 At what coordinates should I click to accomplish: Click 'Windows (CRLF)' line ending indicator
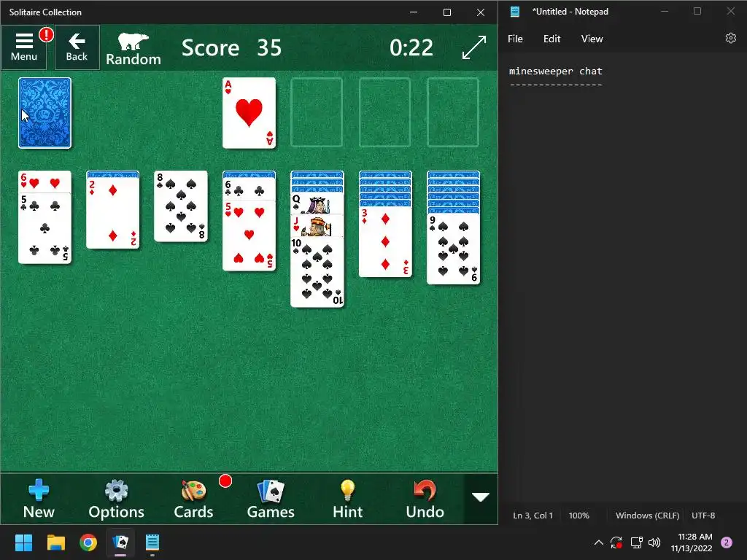[648, 516]
